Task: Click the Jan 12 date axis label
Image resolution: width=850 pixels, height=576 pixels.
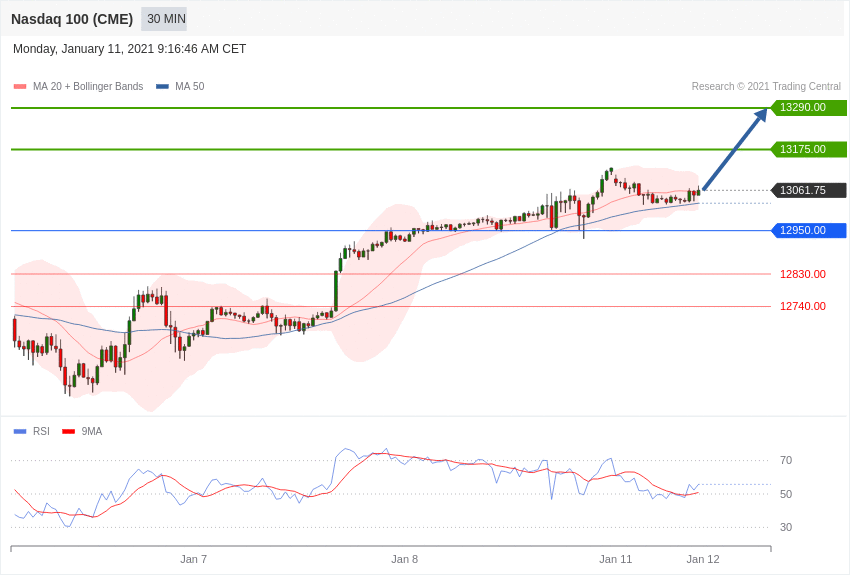Action: [703, 559]
